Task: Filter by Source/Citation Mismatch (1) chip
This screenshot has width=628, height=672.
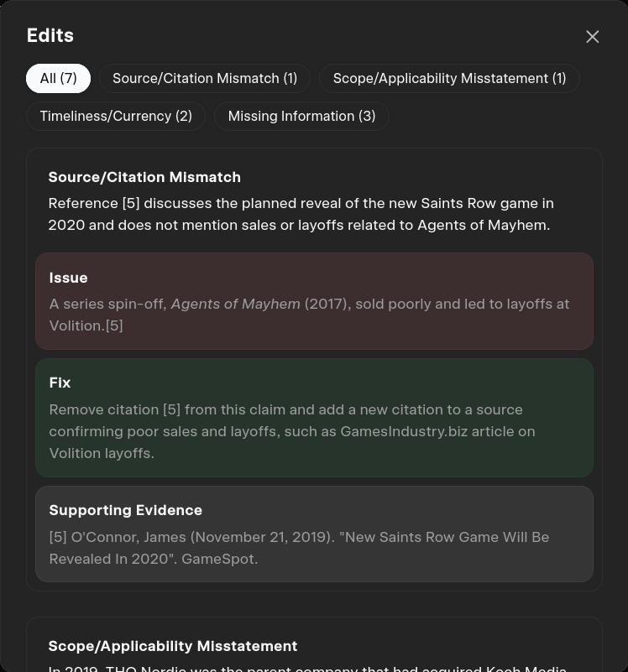Action: 205,78
